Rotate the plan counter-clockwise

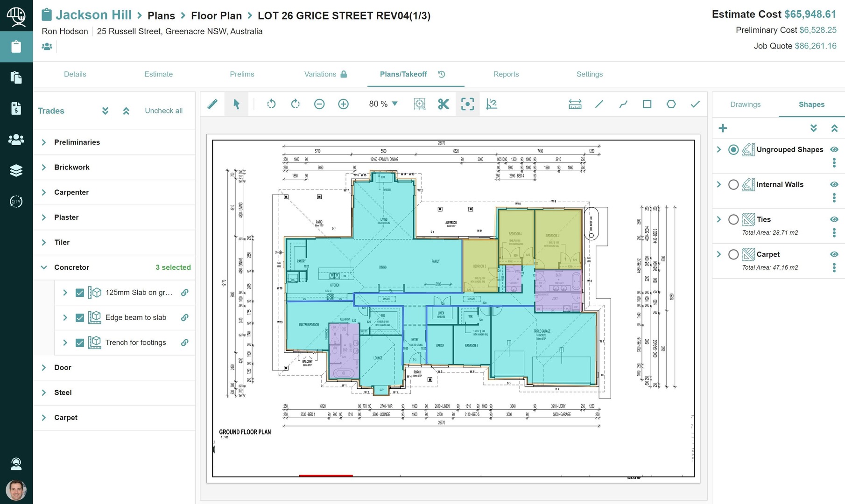coord(271,104)
